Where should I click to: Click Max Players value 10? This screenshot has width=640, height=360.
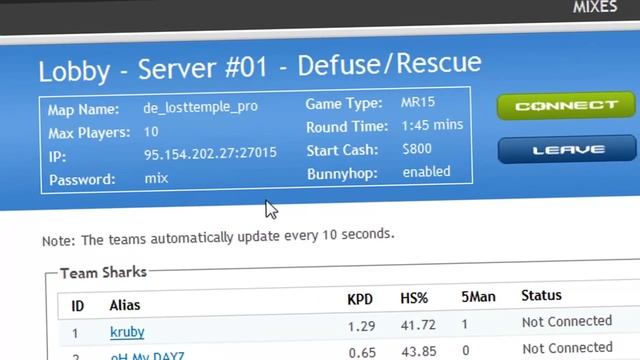click(151, 132)
